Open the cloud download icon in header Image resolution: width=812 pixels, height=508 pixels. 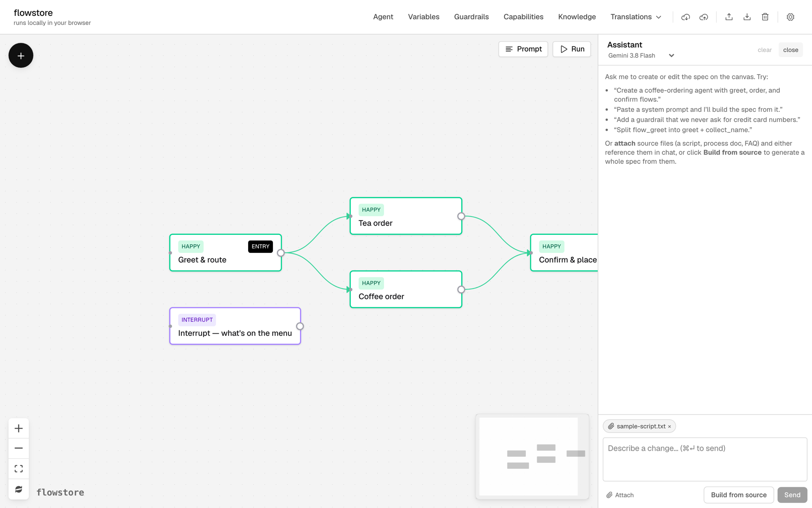[x=685, y=17]
